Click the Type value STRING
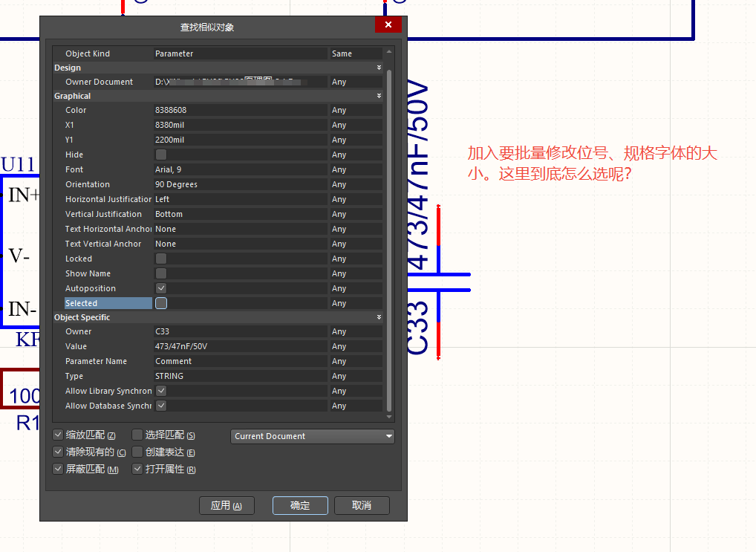756x552 pixels. point(240,376)
